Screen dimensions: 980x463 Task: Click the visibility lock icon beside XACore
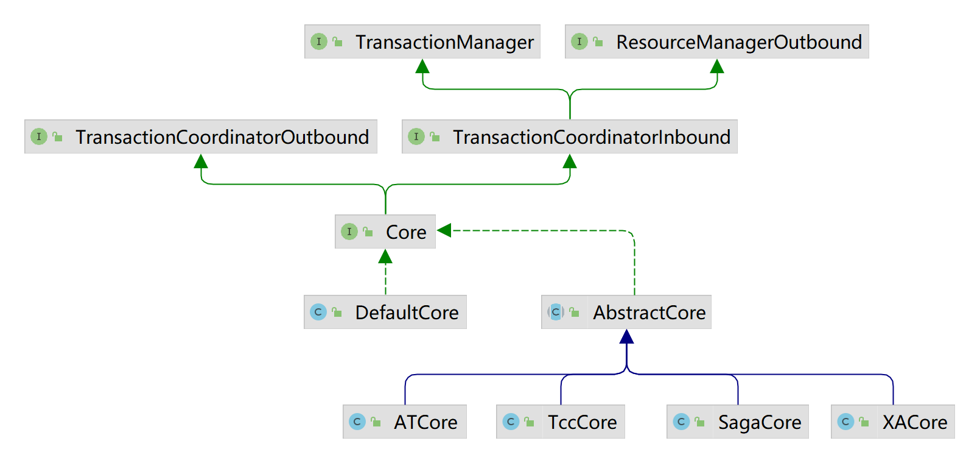tap(864, 422)
